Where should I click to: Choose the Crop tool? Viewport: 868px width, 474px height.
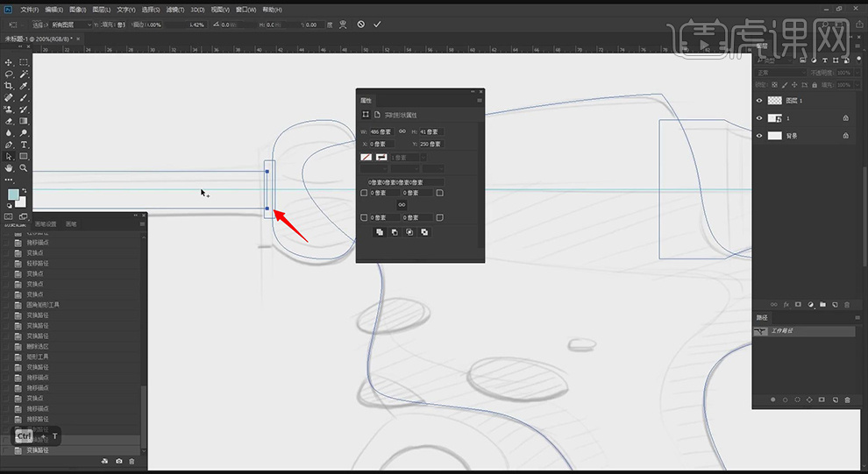[9, 86]
